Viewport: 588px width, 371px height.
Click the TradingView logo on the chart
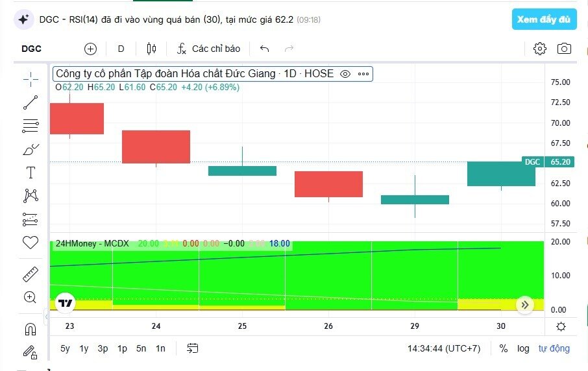pyautogui.click(x=66, y=303)
